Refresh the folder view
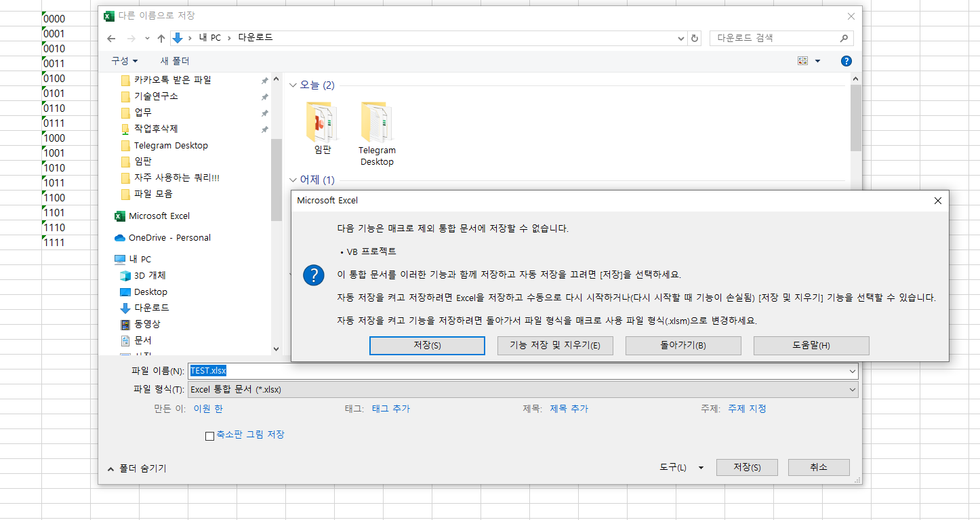Viewport: 980px width, 520px height. 695,39
